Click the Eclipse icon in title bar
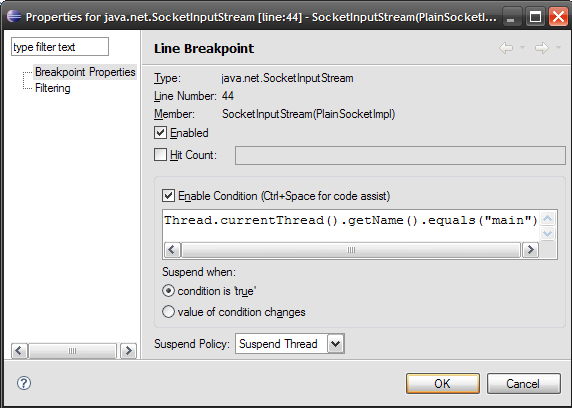The image size is (572, 408). click(14, 16)
